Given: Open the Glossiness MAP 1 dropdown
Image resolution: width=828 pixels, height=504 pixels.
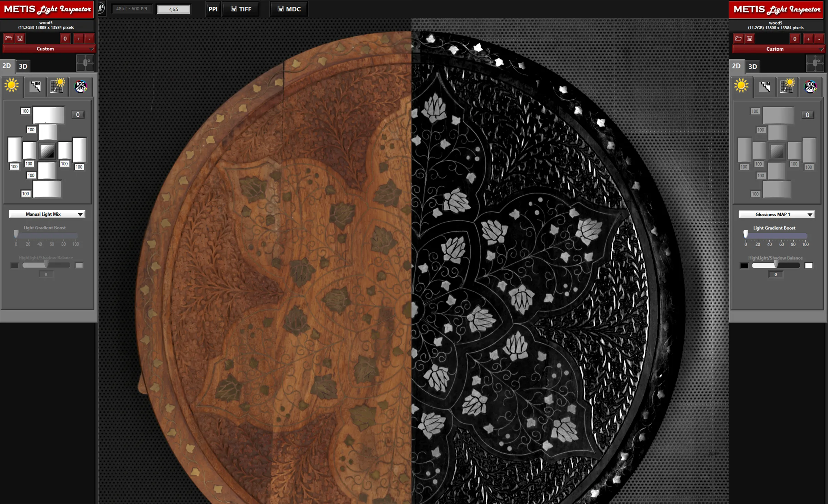Looking at the screenshot, I should tap(777, 214).
